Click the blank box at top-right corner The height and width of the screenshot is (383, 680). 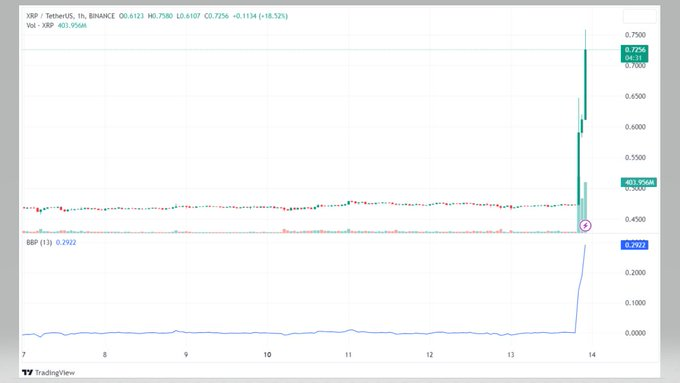(640, 16)
